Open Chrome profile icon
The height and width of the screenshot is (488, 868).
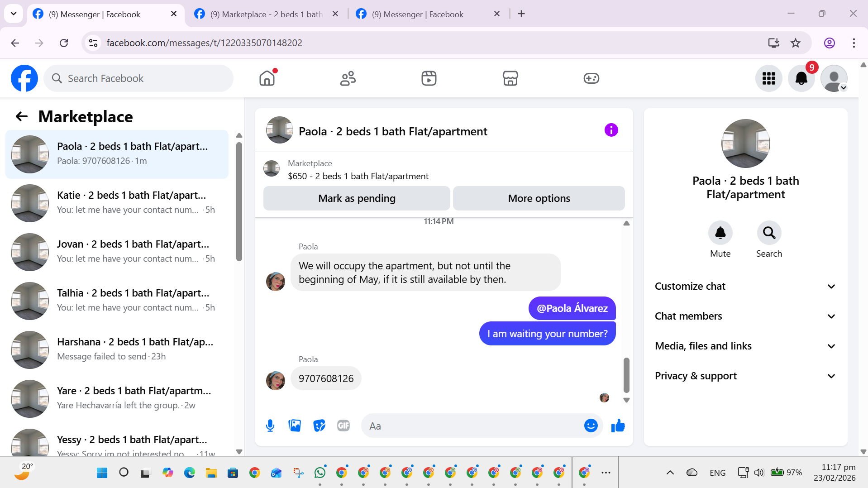click(x=829, y=43)
